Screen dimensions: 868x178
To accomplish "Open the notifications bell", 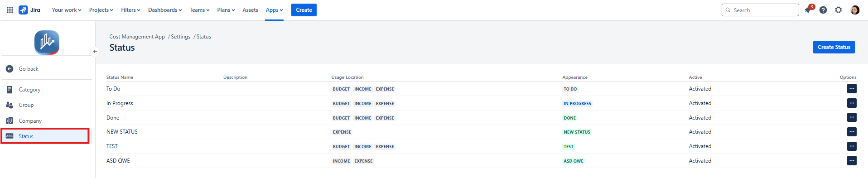I will (808, 10).
